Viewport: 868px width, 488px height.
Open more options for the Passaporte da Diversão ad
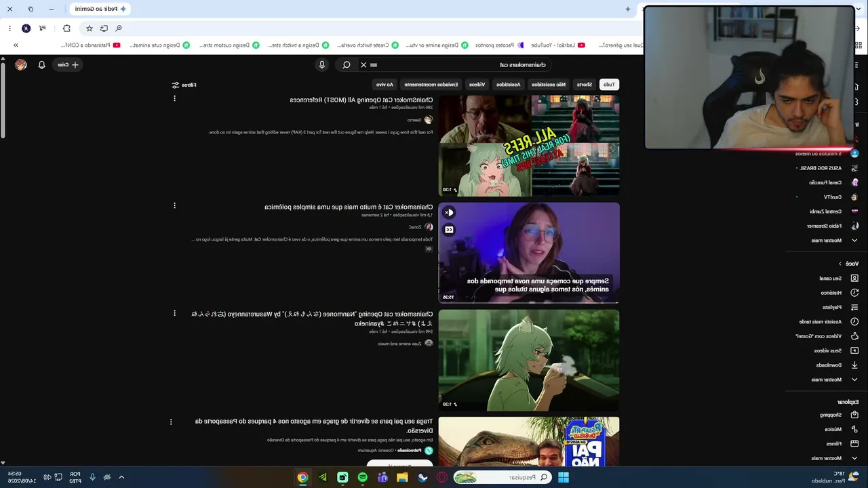(171, 422)
